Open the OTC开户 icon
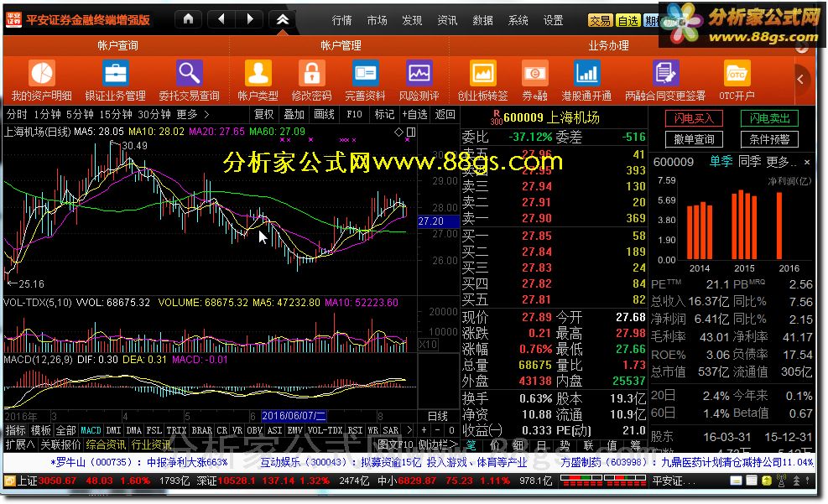This screenshot has width=828, height=504. (x=737, y=73)
